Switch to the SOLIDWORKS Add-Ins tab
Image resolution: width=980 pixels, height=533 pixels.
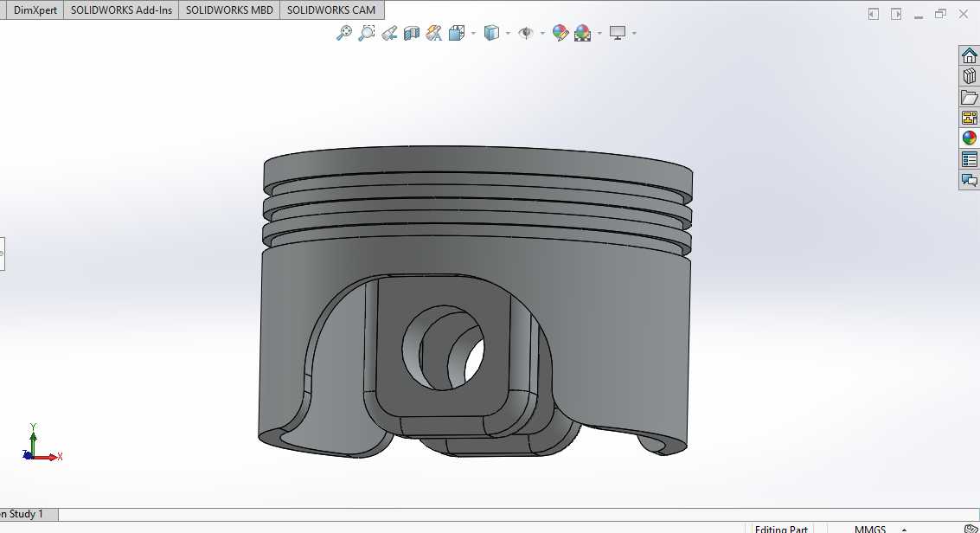pyautogui.click(x=121, y=10)
